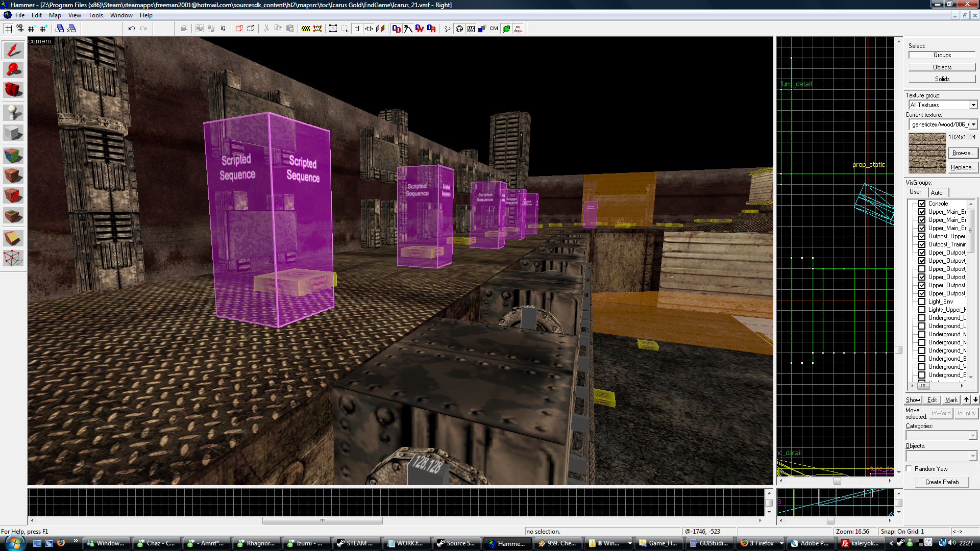Click the CM collision models button
The image size is (980, 551).
(x=494, y=29)
